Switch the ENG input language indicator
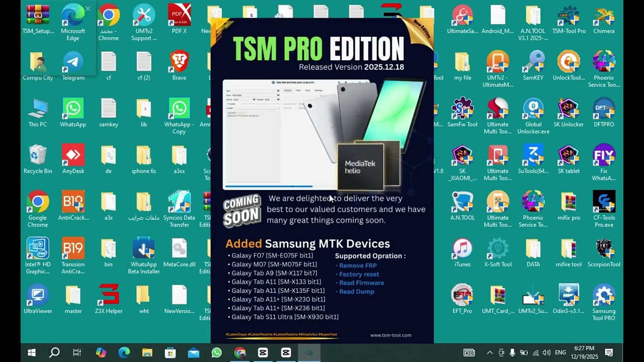The image size is (644, 362). click(560, 353)
